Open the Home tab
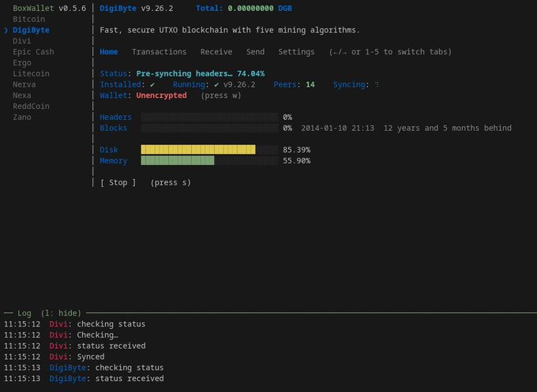The image size is (537, 392). coord(109,52)
